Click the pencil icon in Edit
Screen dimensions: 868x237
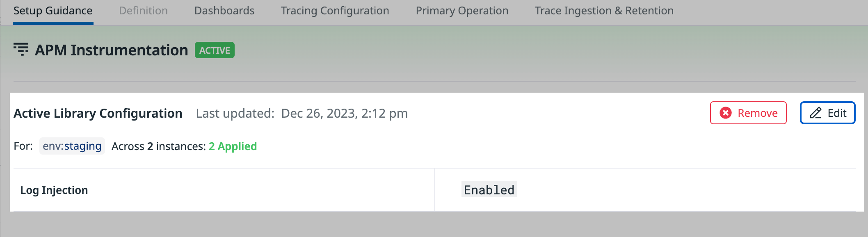coord(816,113)
